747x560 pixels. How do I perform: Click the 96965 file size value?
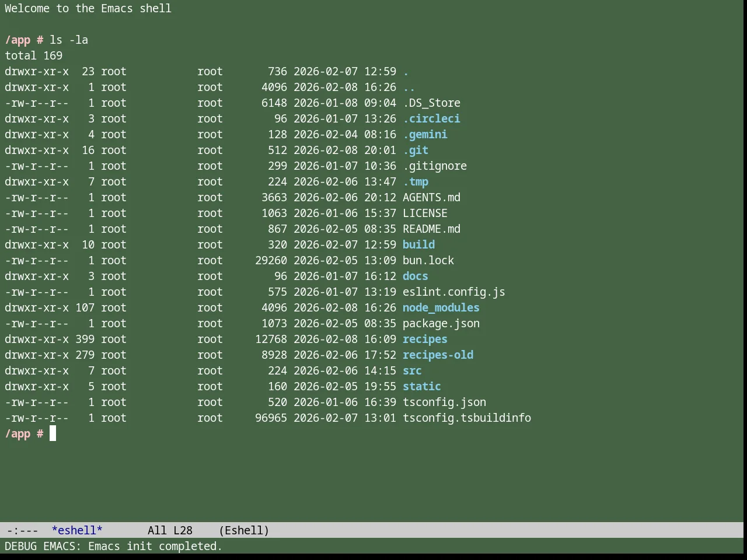(271, 418)
